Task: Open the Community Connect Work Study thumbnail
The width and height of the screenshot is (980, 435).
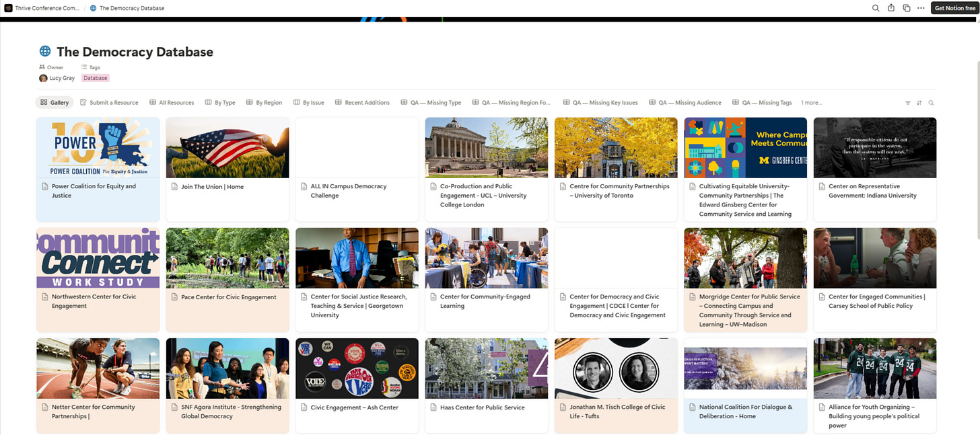Action: click(98, 258)
